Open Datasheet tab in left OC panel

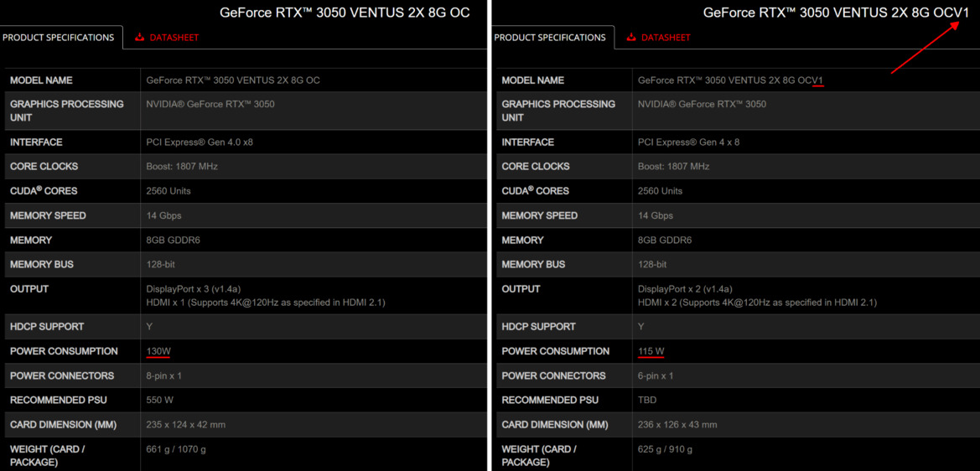(x=167, y=38)
